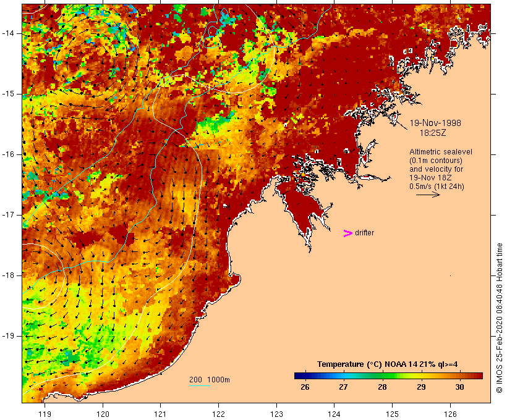Click the 'and velocity for' text line
The height and width of the screenshot is (420, 507).
pos(436,169)
